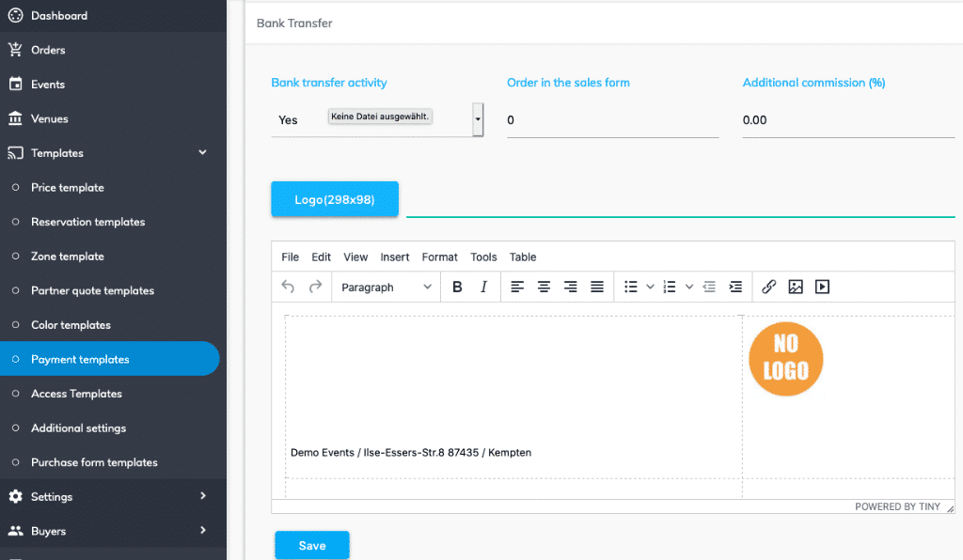
Task: Align text right in the editor
Action: [x=571, y=287]
